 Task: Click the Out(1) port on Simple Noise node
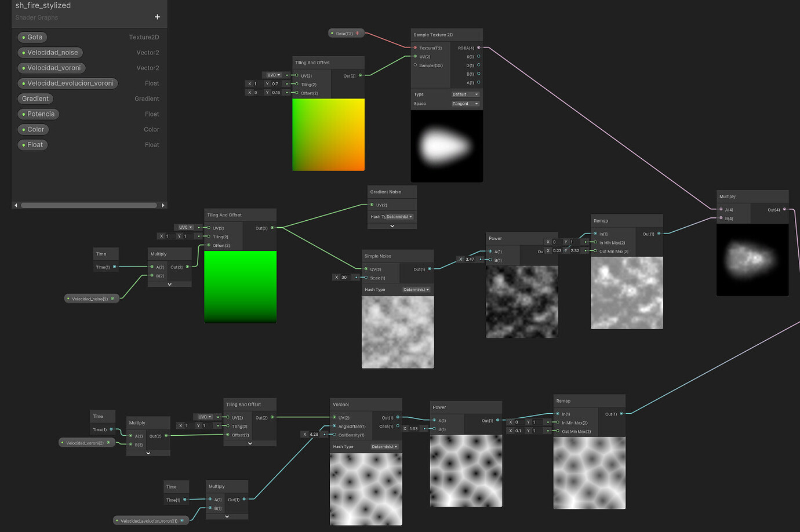tap(430, 269)
